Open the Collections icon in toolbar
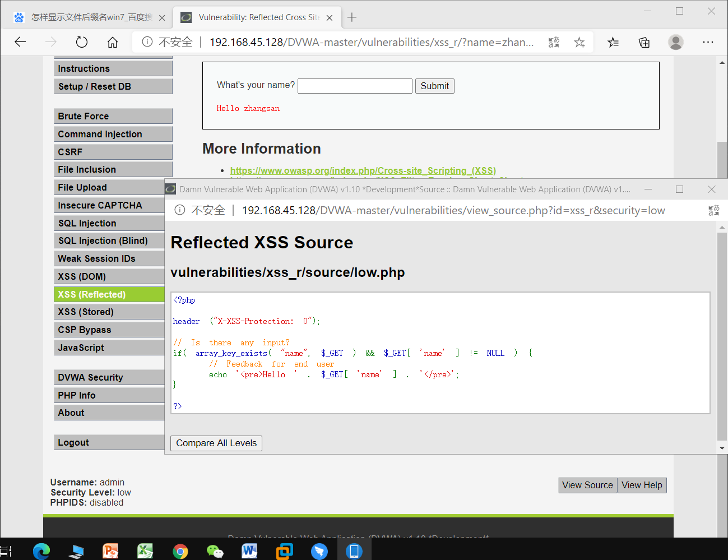This screenshot has height=560, width=728. (644, 42)
